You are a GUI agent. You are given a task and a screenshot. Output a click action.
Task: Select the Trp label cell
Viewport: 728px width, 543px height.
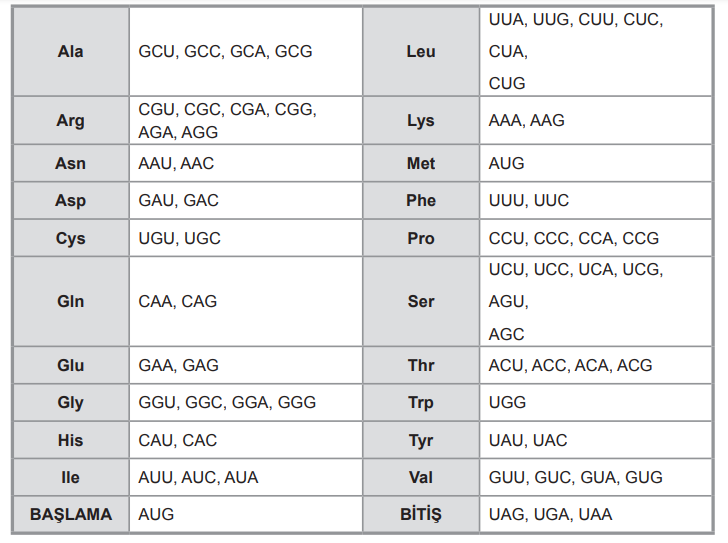(421, 402)
